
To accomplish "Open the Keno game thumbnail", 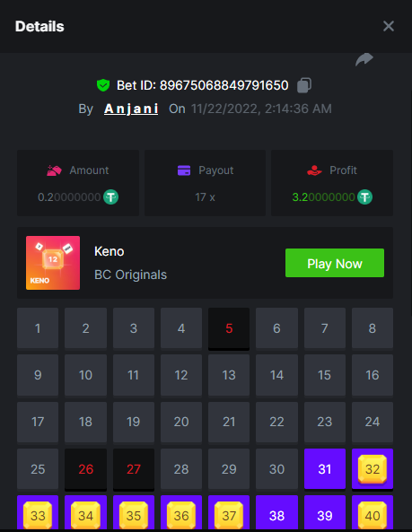I will tap(53, 263).
